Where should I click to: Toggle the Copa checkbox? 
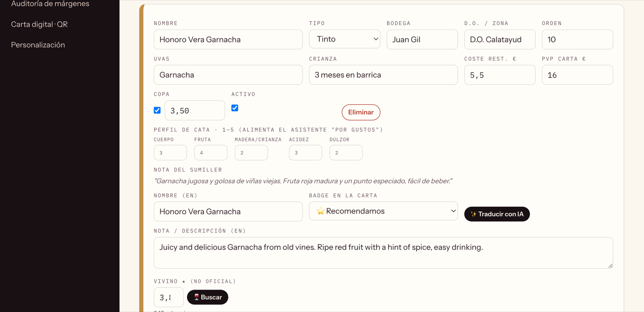click(157, 110)
